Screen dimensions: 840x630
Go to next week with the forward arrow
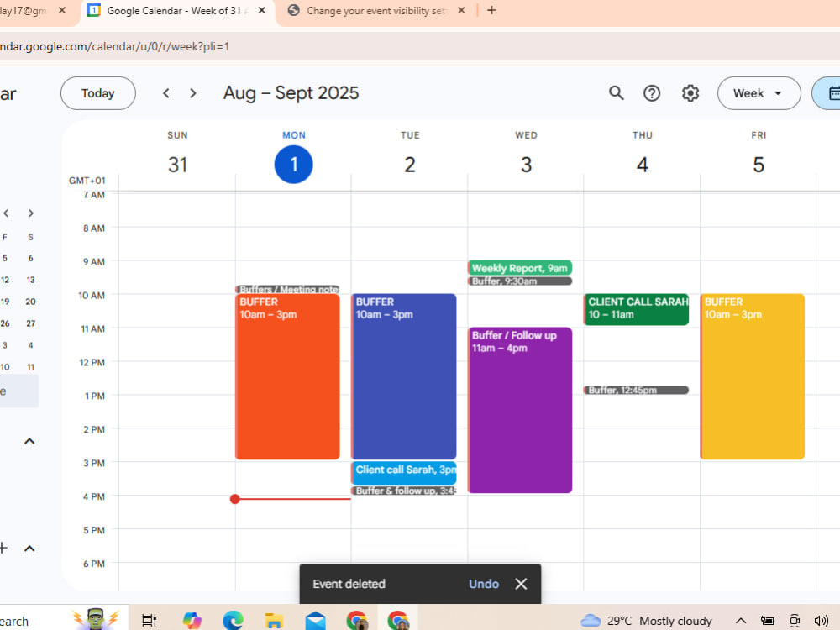tap(192, 93)
